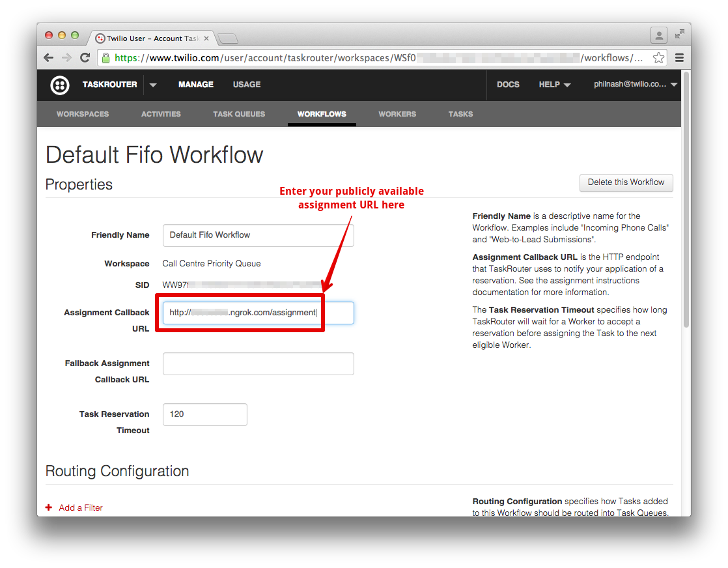The width and height of the screenshot is (728, 568).
Task: Go back with the browser back arrow
Action: (x=48, y=57)
